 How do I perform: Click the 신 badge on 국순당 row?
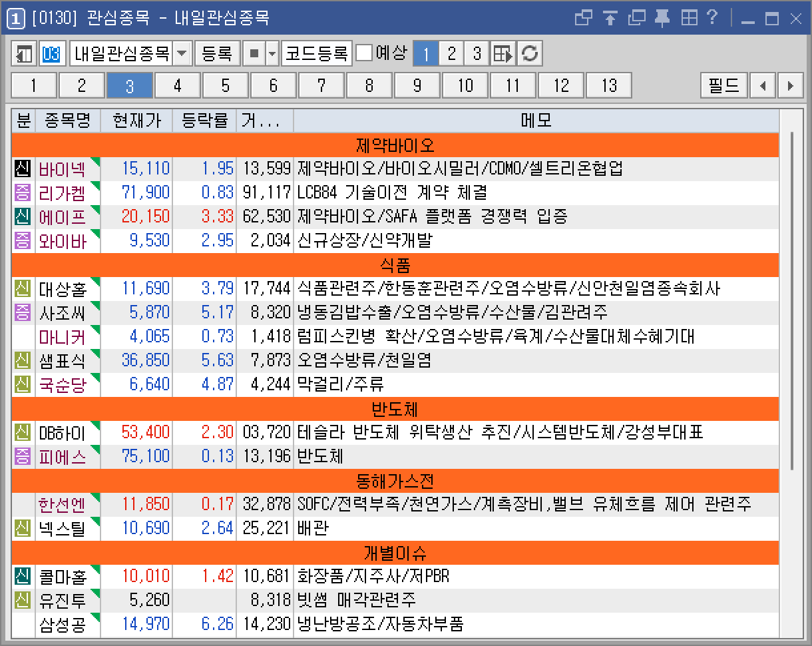point(23,384)
